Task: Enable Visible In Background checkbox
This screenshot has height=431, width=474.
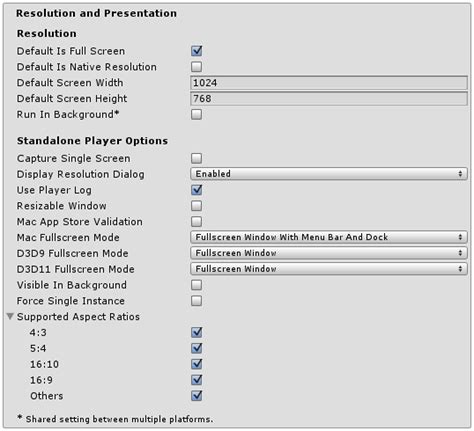Action: pyautogui.click(x=196, y=285)
